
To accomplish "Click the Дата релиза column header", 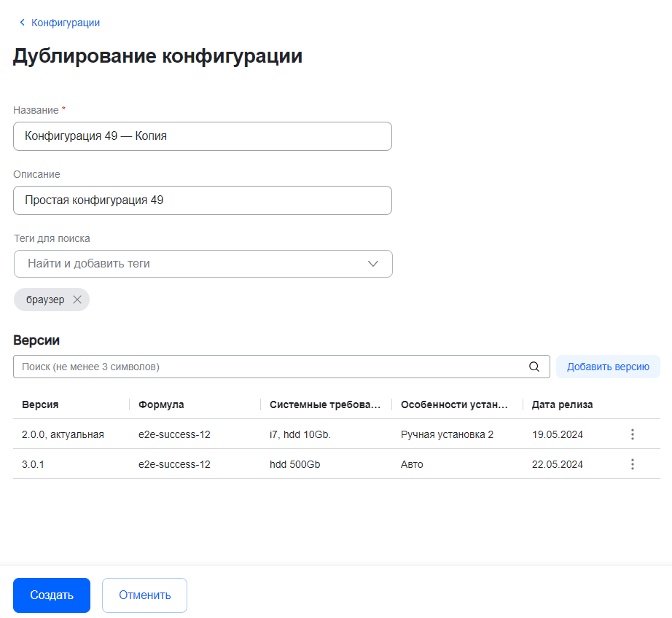I will click(562, 404).
